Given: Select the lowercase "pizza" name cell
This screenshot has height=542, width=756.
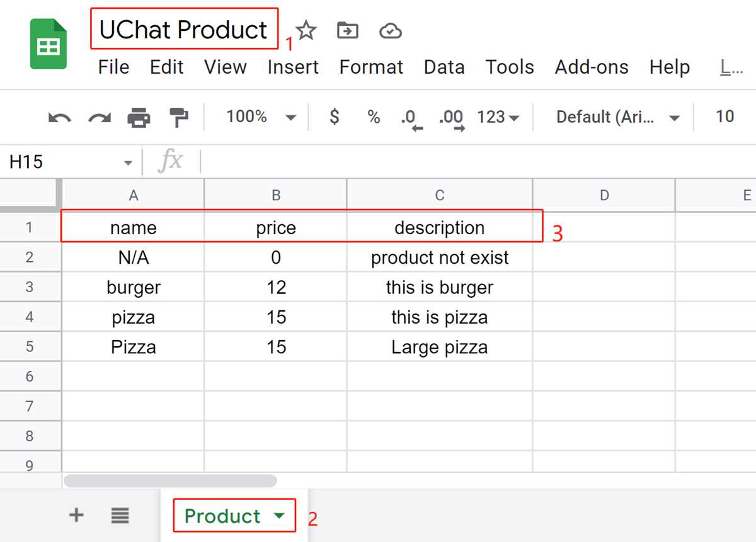Looking at the screenshot, I should [133, 317].
